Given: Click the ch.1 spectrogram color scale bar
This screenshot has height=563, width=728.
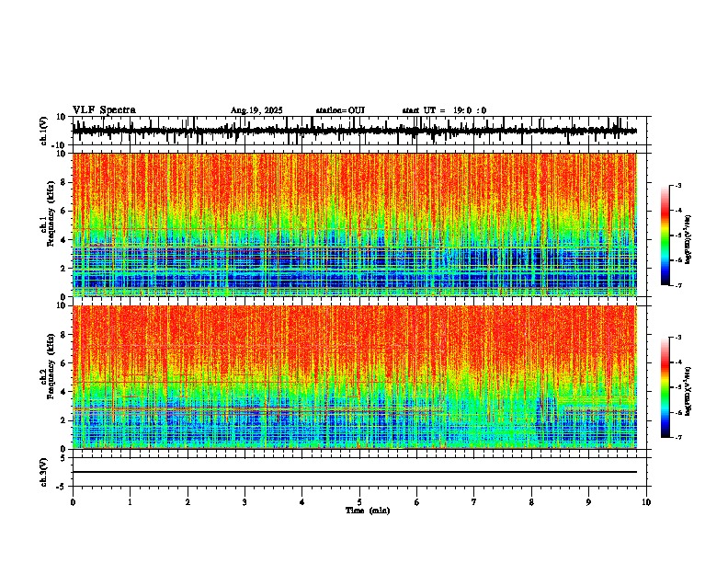Looking at the screenshot, I should [665, 236].
